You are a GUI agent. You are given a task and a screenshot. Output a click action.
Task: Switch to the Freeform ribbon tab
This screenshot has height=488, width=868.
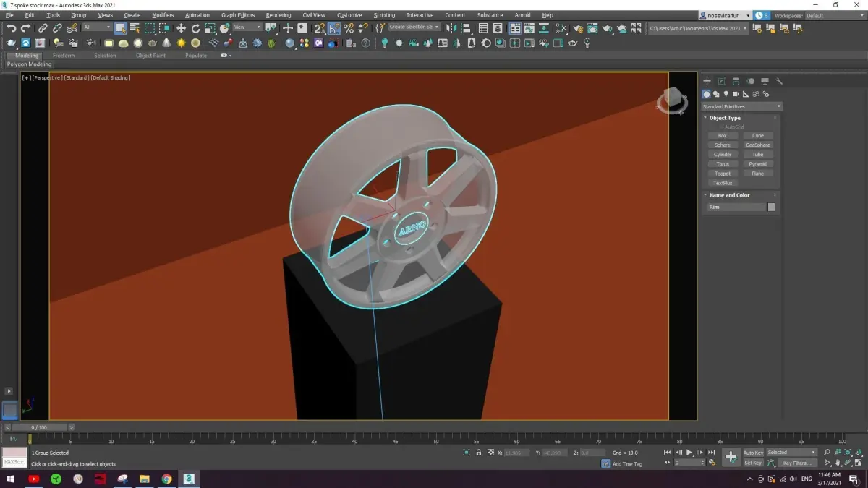pos(64,55)
